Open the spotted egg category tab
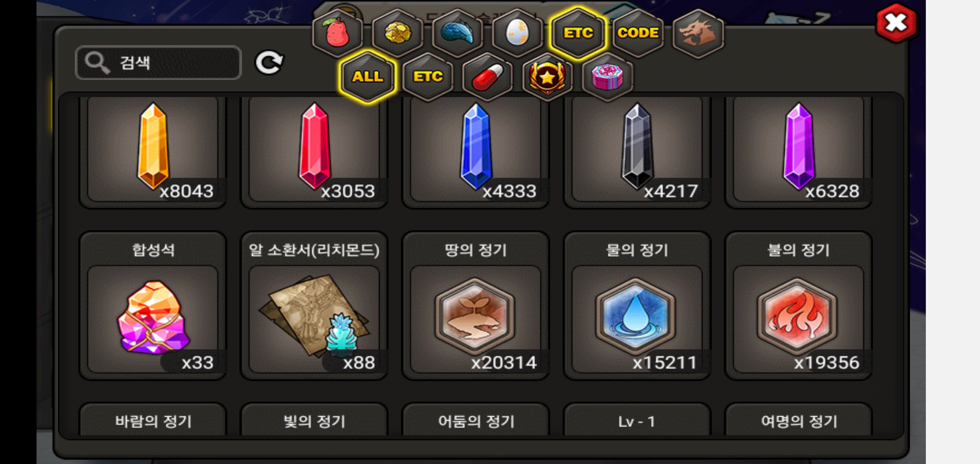Screen dimensions: 980x464 517,33
